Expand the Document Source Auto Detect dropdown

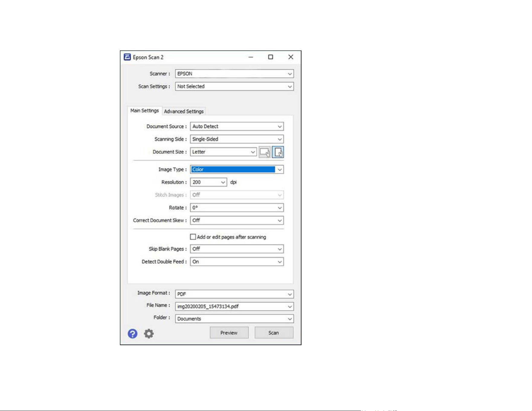pos(237,127)
